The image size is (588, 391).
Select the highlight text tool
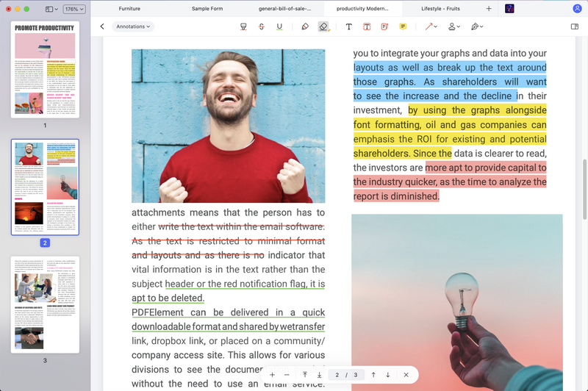coord(243,26)
